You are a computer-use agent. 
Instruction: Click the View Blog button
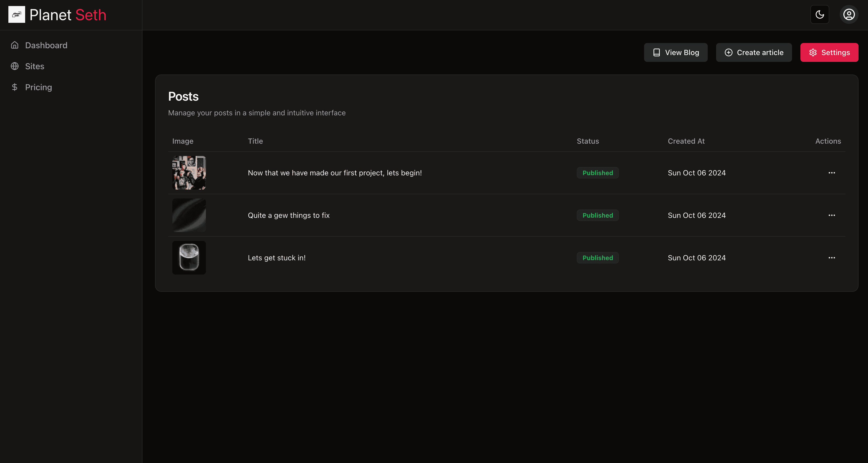[x=675, y=52]
